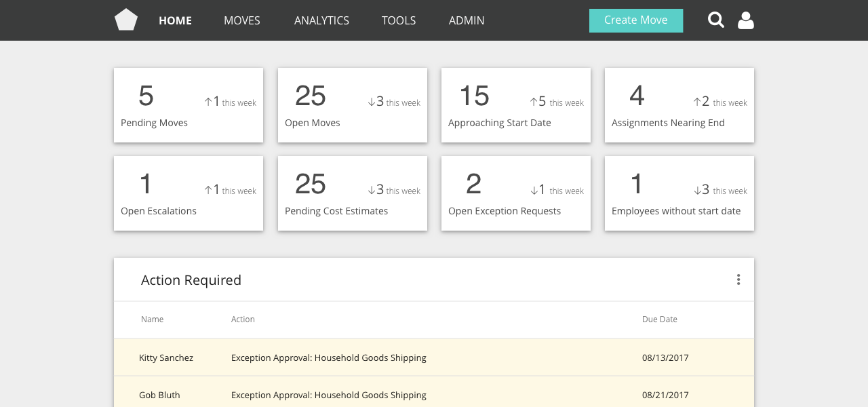Open the Open Escalations card
The width and height of the screenshot is (868, 407).
pyautogui.click(x=189, y=193)
